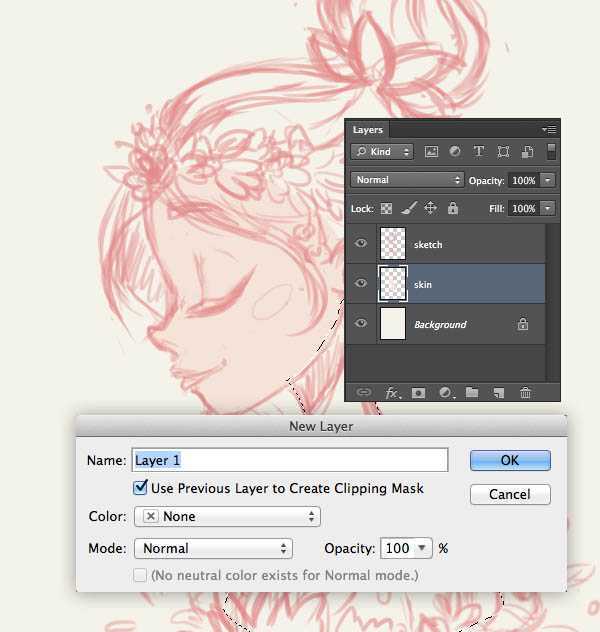The width and height of the screenshot is (600, 632).
Task: Click Link layers icon at panel bottom
Action: point(364,392)
